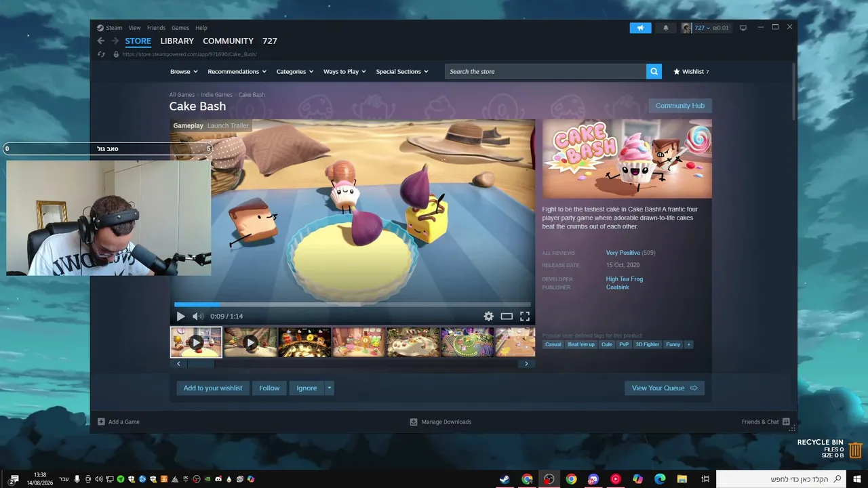Open Steam announcements megaphone button
This screenshot has width=868, height=488.
pos(640,28)
